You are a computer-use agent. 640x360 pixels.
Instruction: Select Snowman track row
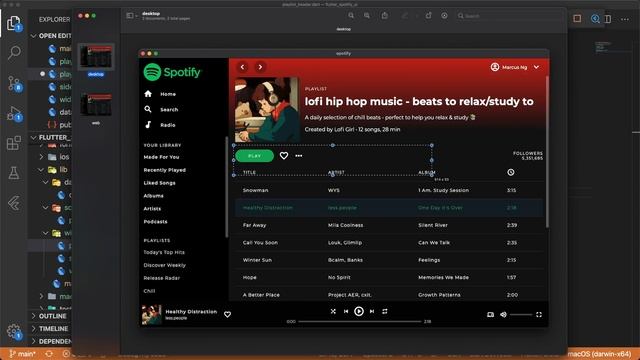(389, 190)
